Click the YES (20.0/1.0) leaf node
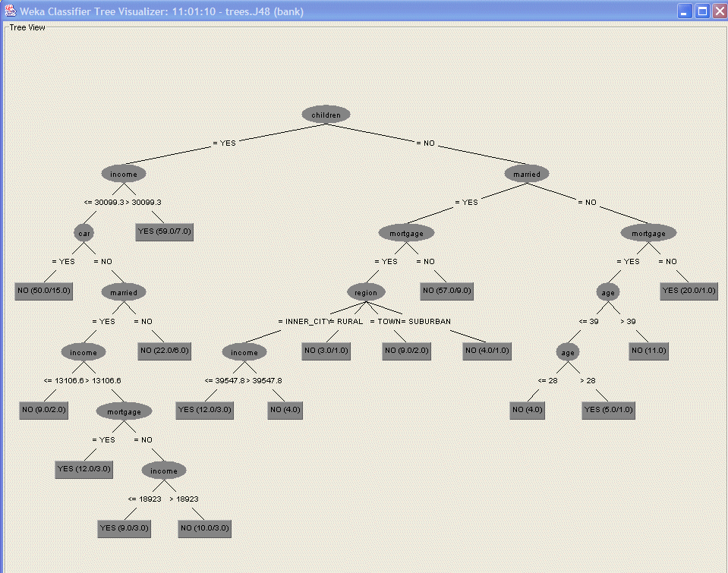Screen dimensions: 728x573 [689, 291]
